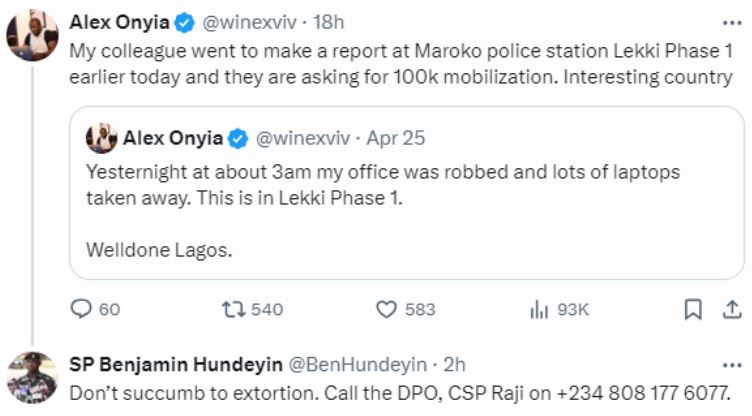Open the Alex Onyia display name in main tweet
This screenshot has height=416, width=752.
coord(119,21)
